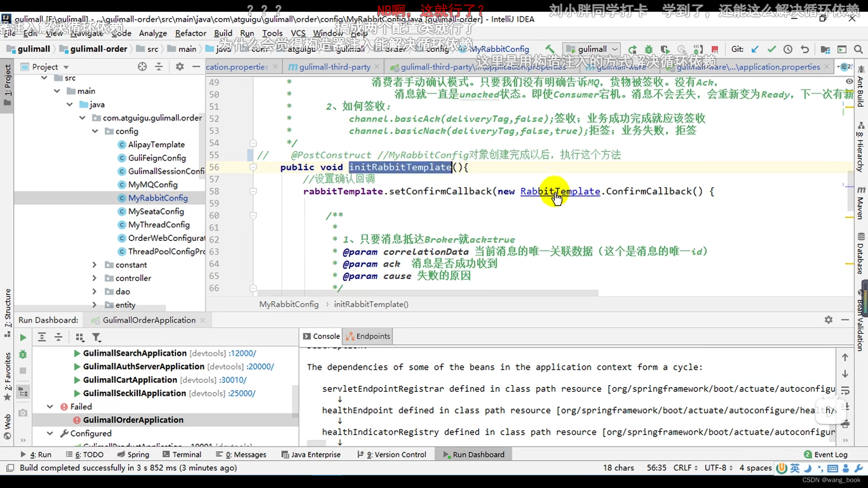Collapse the Failed group in Run Dashboard
This screenshot has width=868, height=488.
pos(50,407)
